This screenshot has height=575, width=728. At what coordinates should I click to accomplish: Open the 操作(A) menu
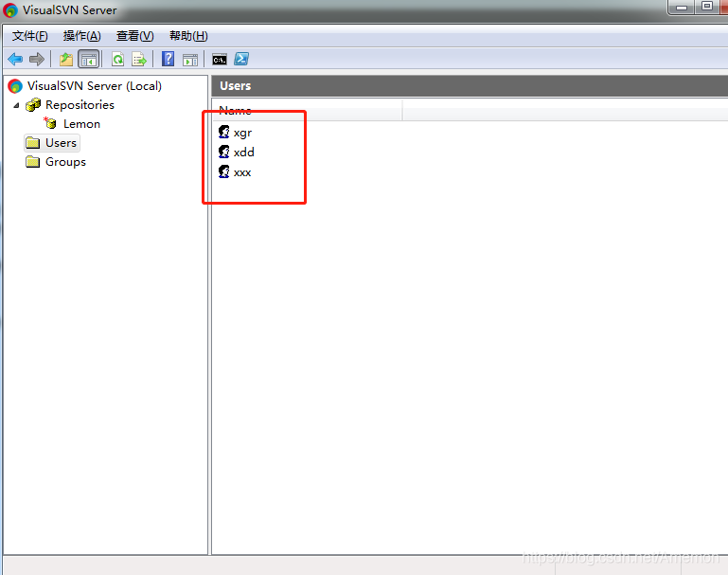tap(82, 36)
